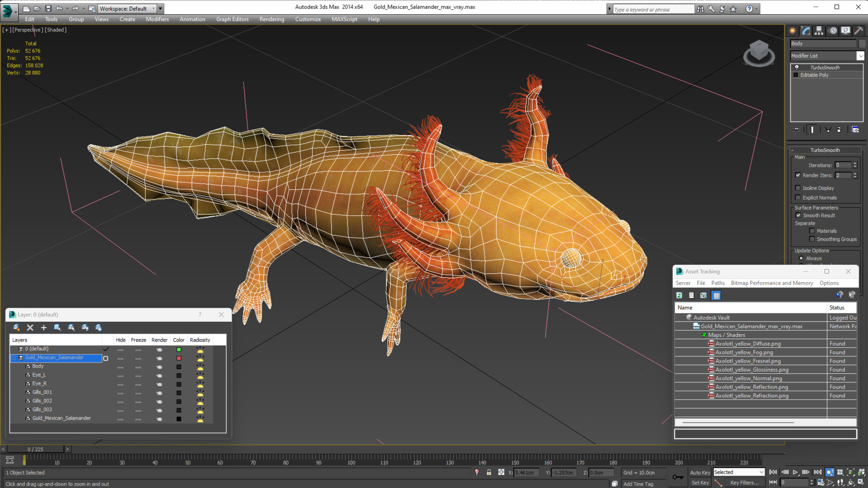Click Add Time Tag
The height and width of the screenshot is (488, 868).
[x=638, y=484]
